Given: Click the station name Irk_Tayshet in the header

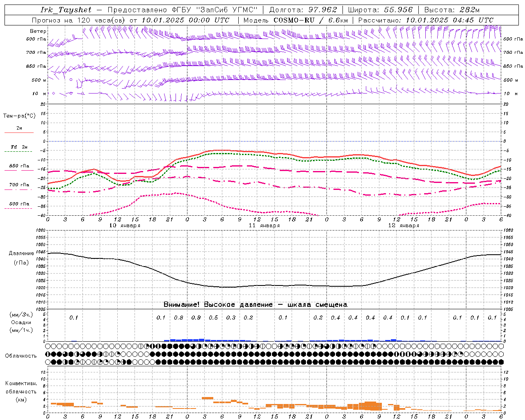Looking at the screenshot, I should point(66,10).
